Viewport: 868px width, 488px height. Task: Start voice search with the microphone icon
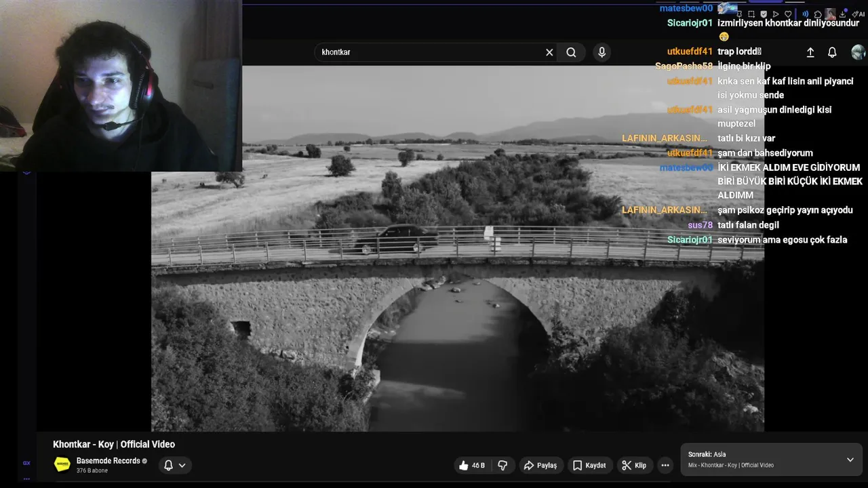(x=601, y=52)
